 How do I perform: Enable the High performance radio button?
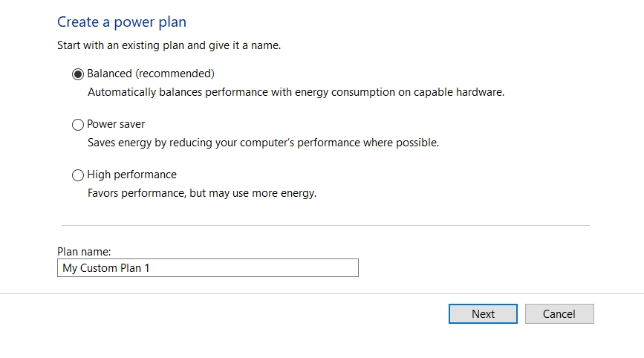pos(78,175)
